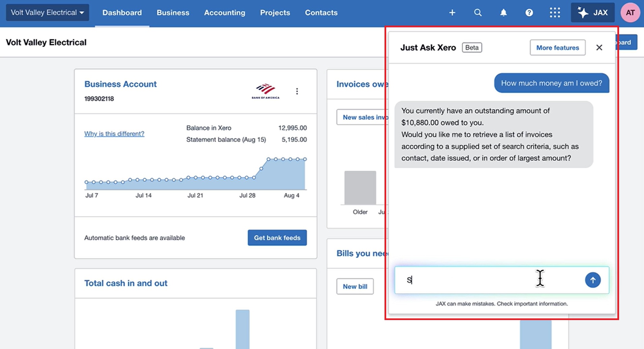
Task: Click the Jul 21 label on balance chart
Action: 195,195
